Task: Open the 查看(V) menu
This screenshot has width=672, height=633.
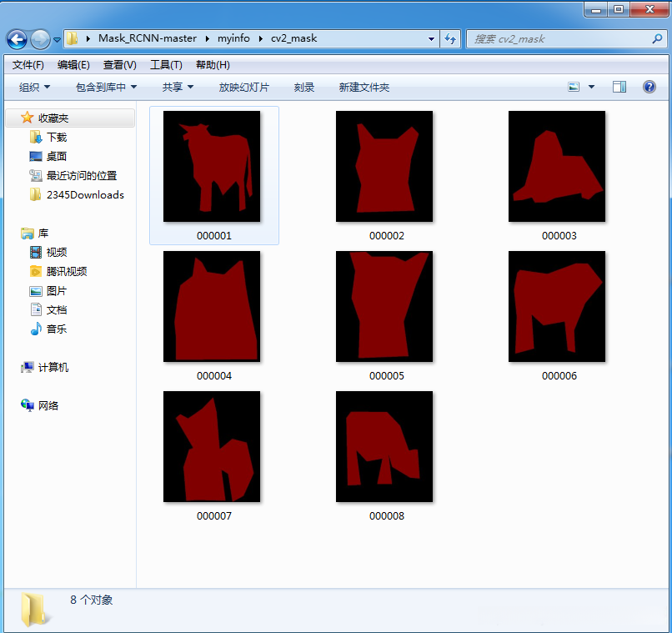Action: pyautogui.click(x=119, y=65)
